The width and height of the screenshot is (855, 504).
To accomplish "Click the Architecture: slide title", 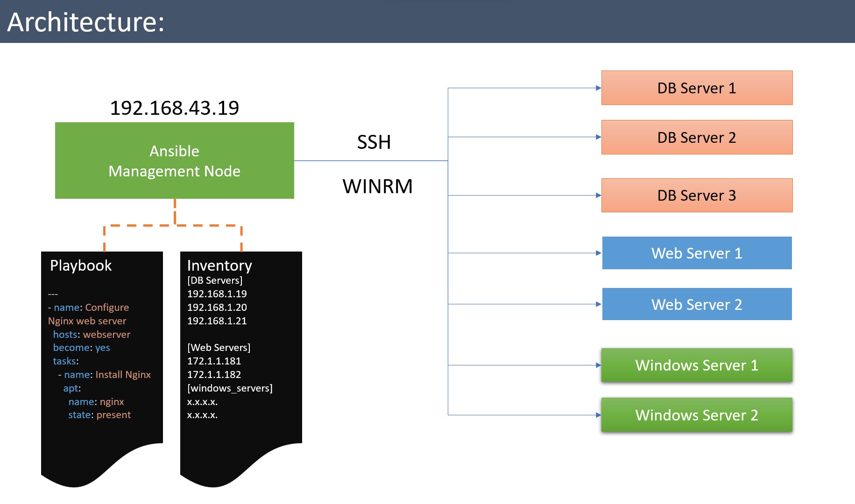I will [x=86, y=22].
